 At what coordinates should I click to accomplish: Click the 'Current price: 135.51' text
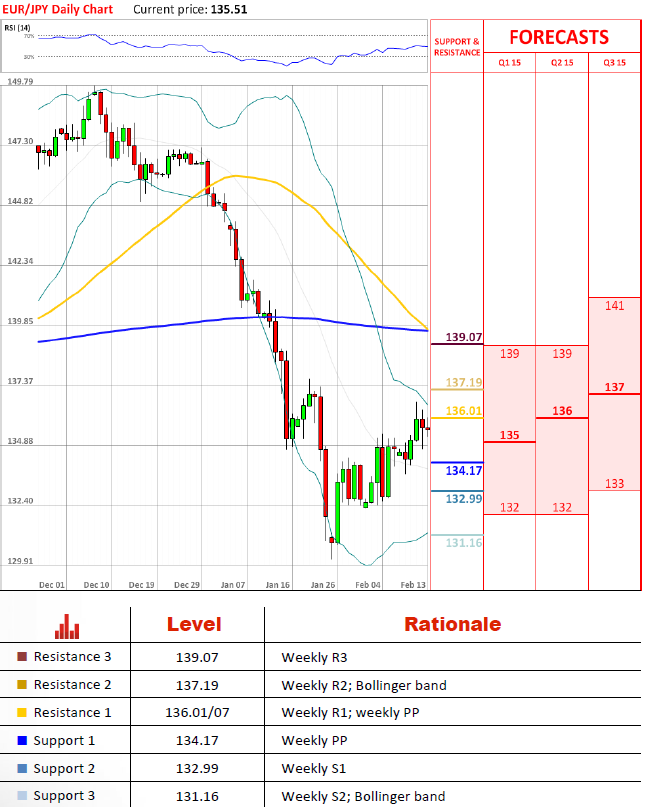point(190,9)
